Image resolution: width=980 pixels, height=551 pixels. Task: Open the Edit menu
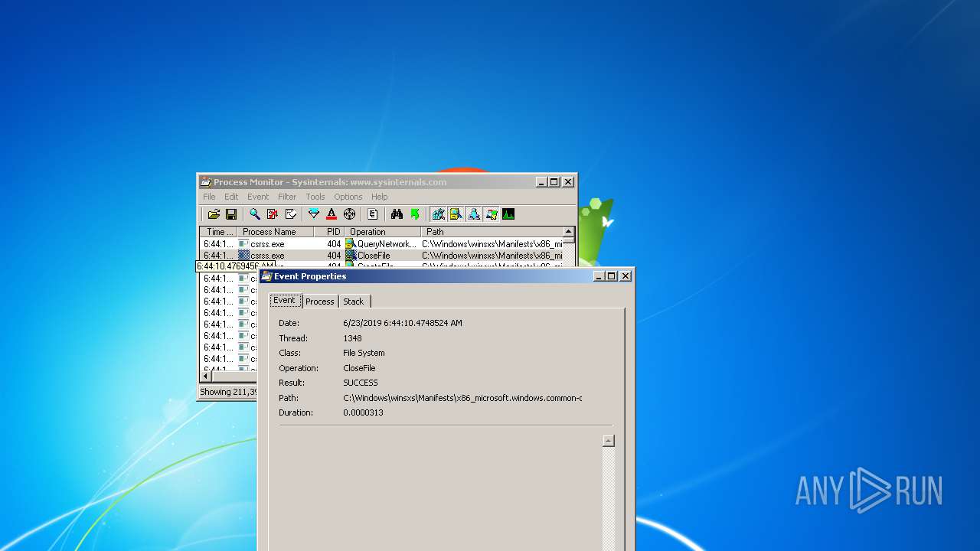tap(231, 197)
